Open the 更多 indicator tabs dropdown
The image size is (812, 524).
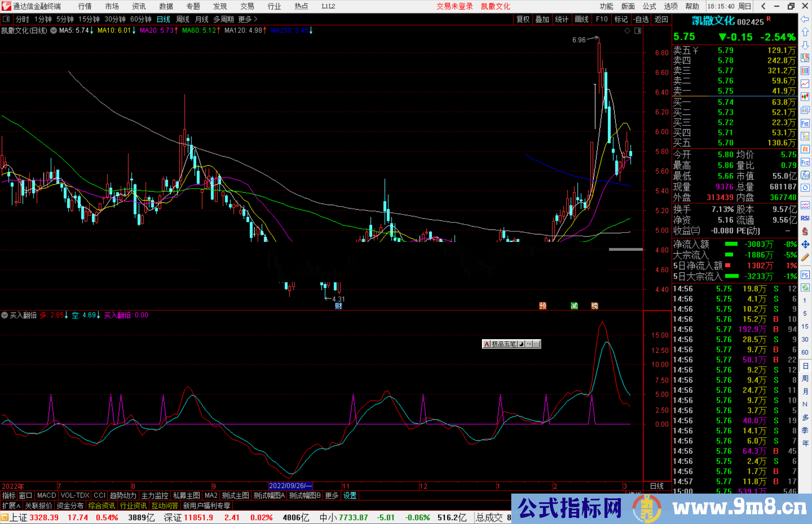coord(332,495)
